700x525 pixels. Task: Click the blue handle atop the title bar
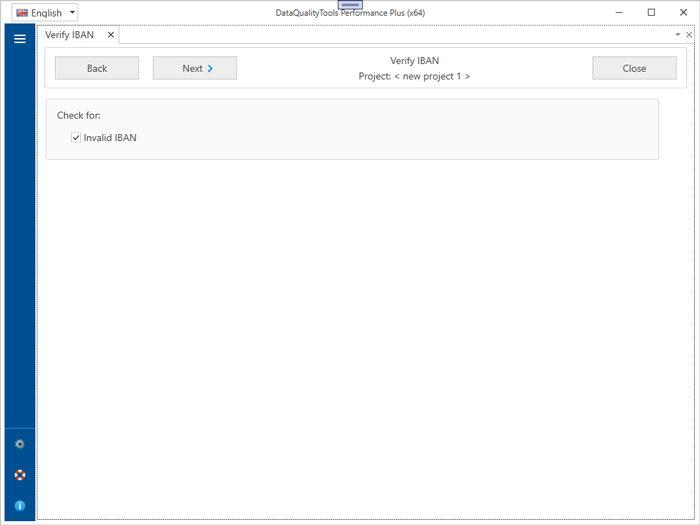[350, 5]
